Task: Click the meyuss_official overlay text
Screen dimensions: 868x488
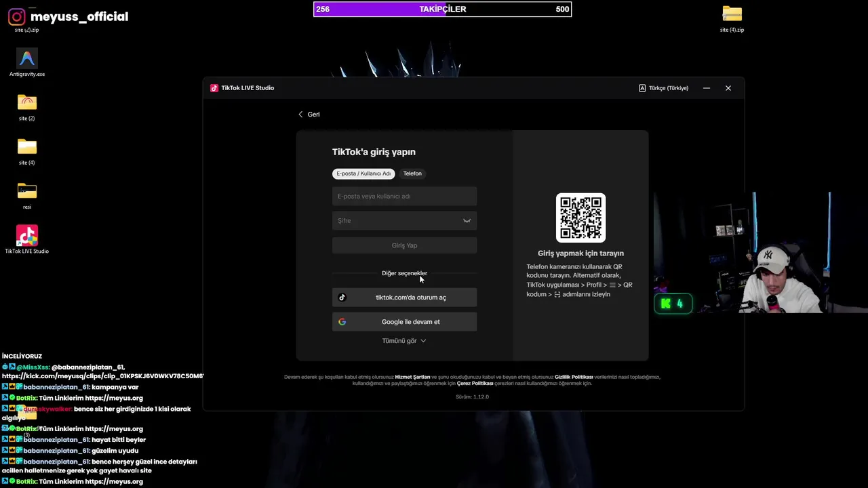Action: [x=79, y=16]
